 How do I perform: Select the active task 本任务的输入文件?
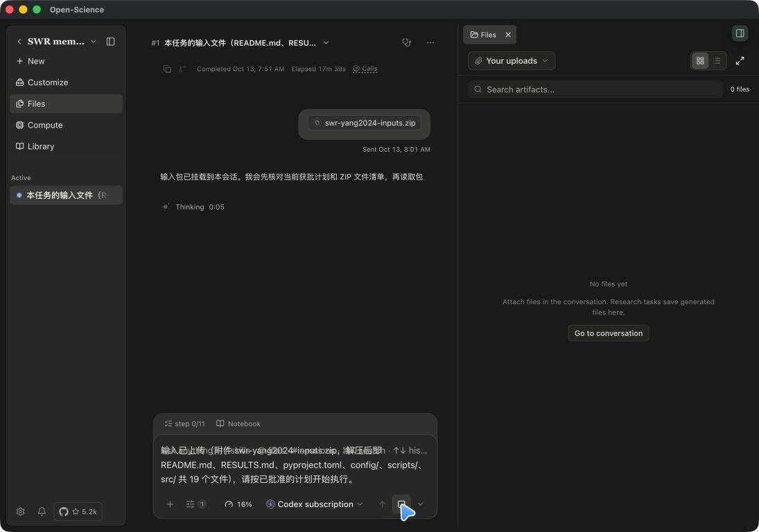[x=66, y=195]
